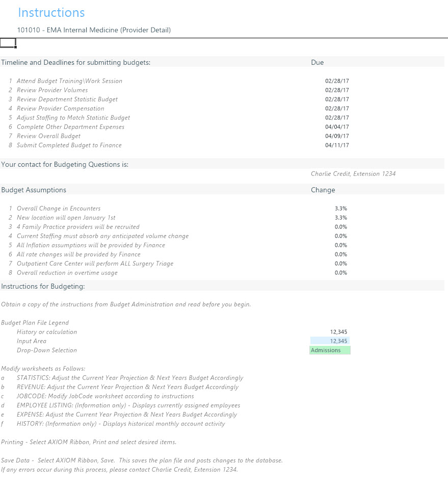Click the Instructions title heading
448x482 pixels.
[51, 13]
